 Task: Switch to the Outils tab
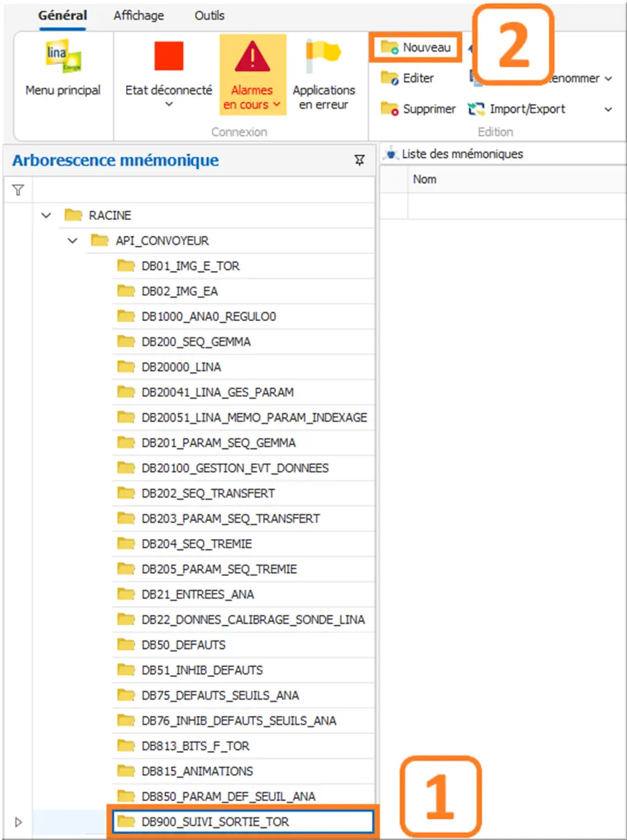coord(210,15)
